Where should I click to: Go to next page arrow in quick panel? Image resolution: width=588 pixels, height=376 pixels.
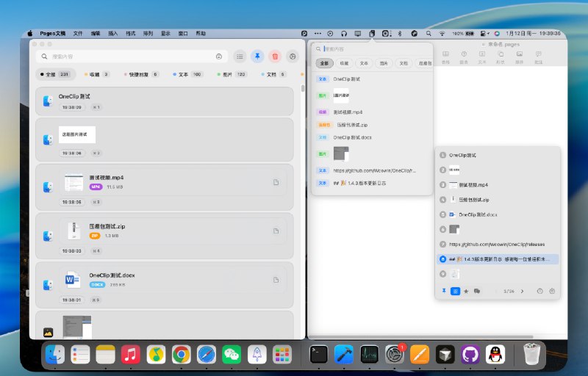click(x=523, y=292)
